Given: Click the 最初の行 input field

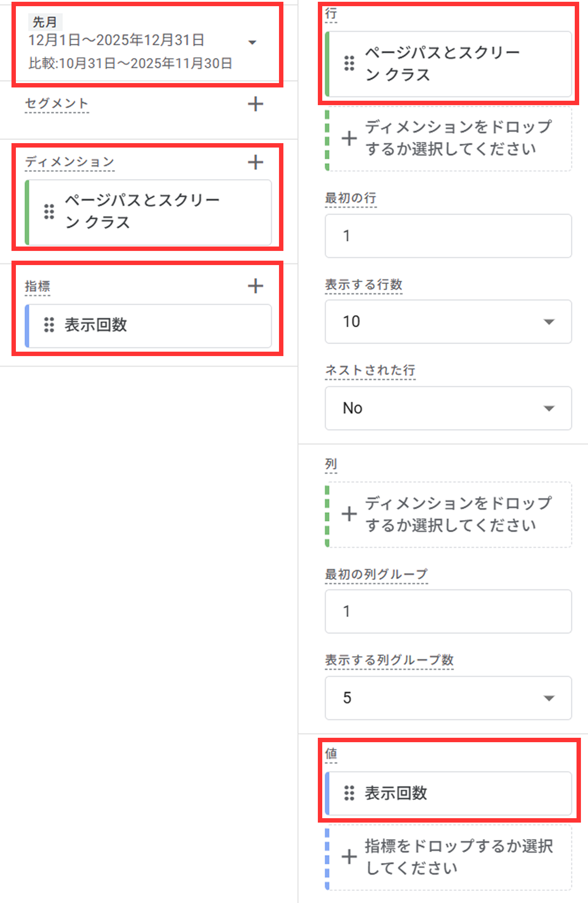Looking at the screenshot, I should click(448, 236).
